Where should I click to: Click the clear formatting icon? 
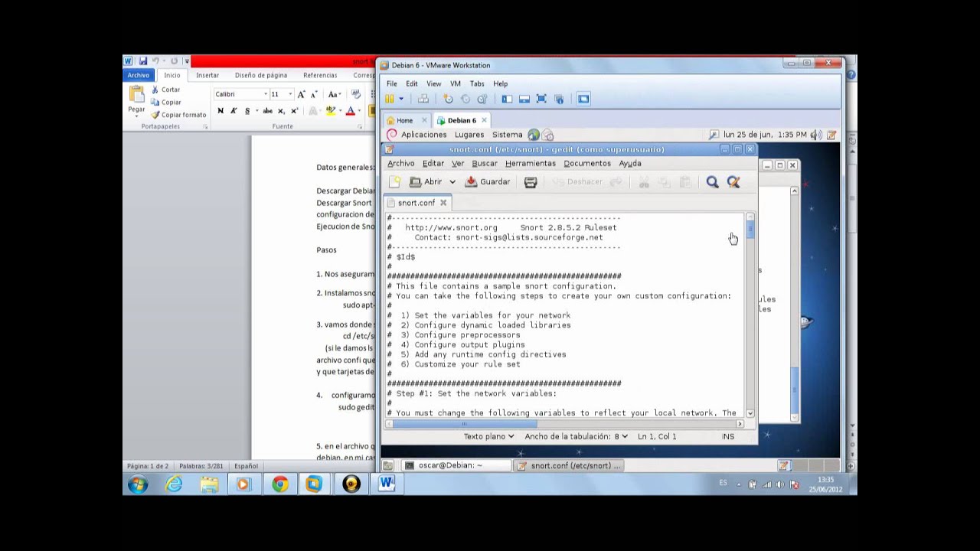[355, 94]
